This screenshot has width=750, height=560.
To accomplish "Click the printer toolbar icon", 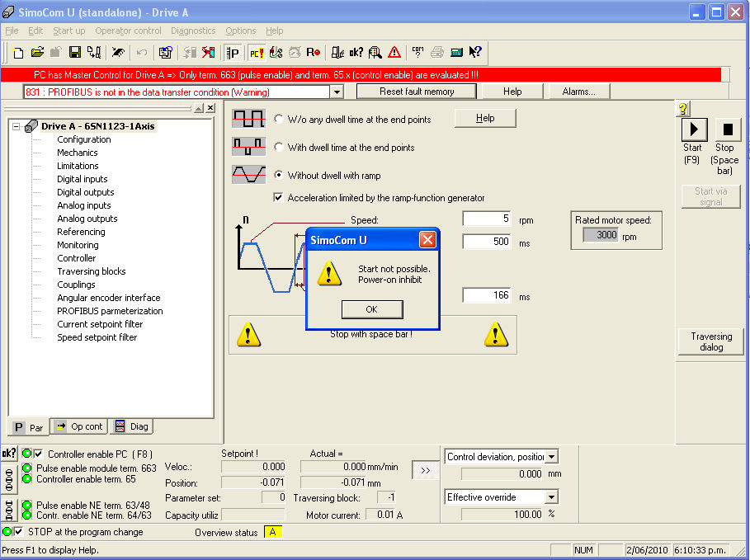I will point(437,52).
